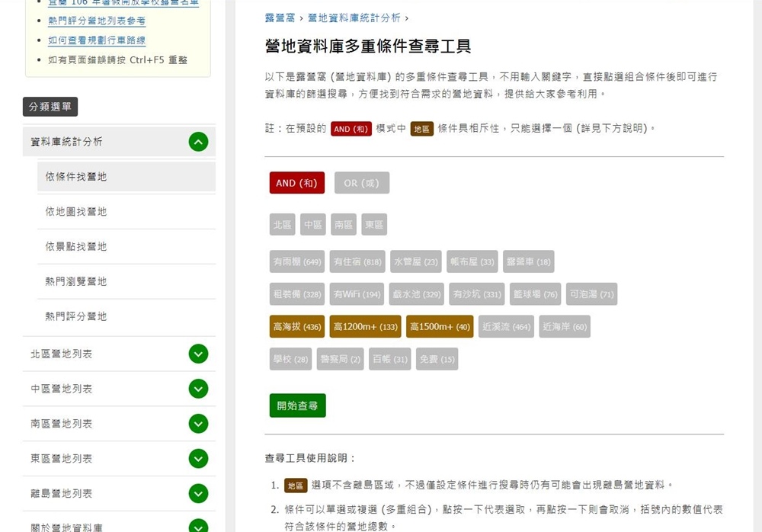Toggle the 免費 (15) filter
Image resolution: width=762 pixels, height=532 pixels.
point(437,359)
